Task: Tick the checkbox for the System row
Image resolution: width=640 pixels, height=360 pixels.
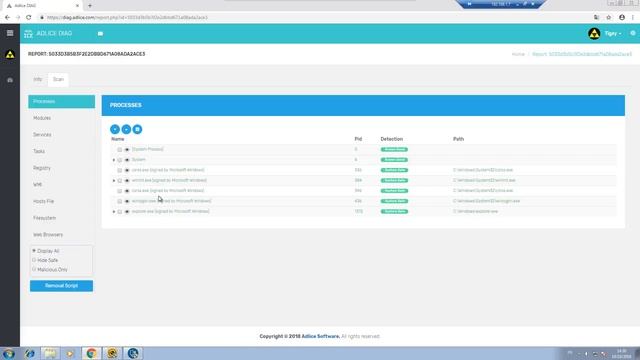Action: pos(120,160)
